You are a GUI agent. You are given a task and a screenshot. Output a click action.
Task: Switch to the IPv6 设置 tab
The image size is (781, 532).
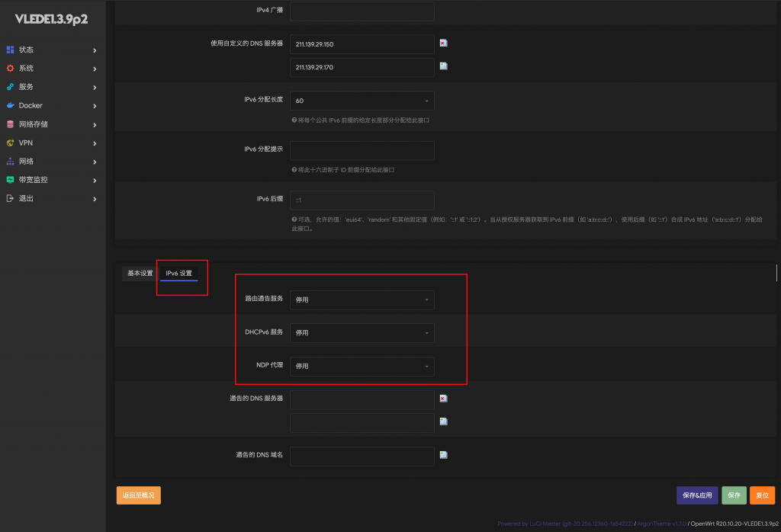[x=178, y=273]
